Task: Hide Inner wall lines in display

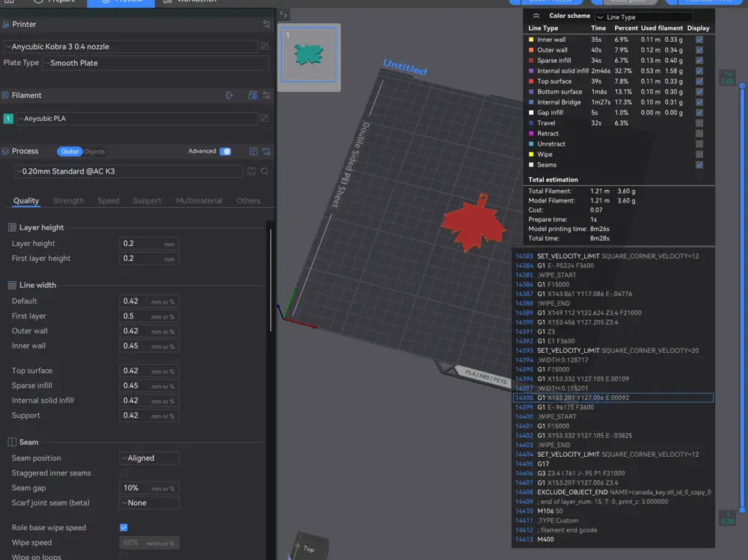Action: point(699,40)
